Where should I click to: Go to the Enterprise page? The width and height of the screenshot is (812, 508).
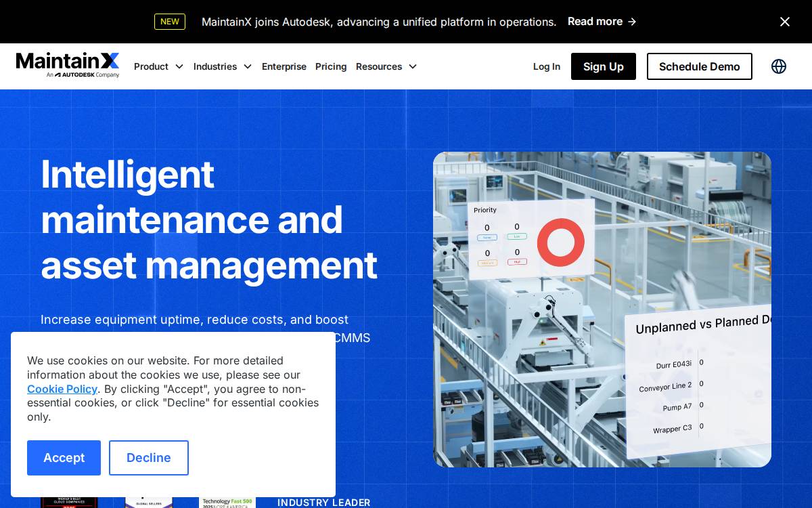pos(284,66)
